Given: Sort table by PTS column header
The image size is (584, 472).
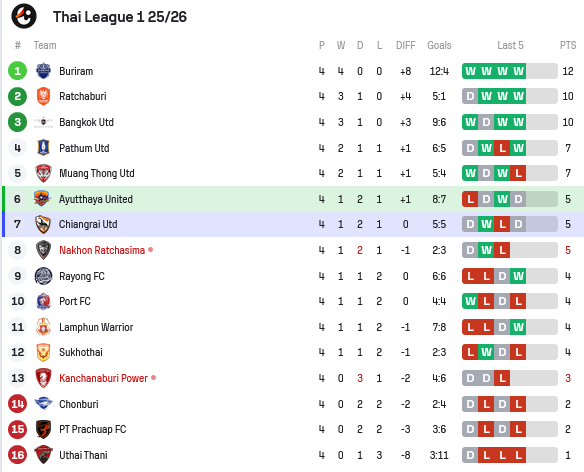Looking at the screenshot, I should [568, 45].
